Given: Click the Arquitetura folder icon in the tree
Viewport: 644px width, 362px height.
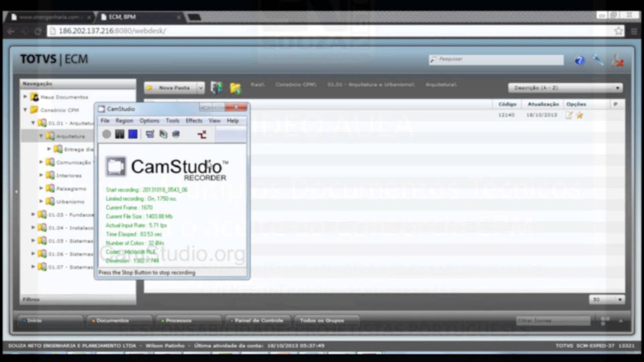Looking at the screenshot, I should [x=50, y=136].
